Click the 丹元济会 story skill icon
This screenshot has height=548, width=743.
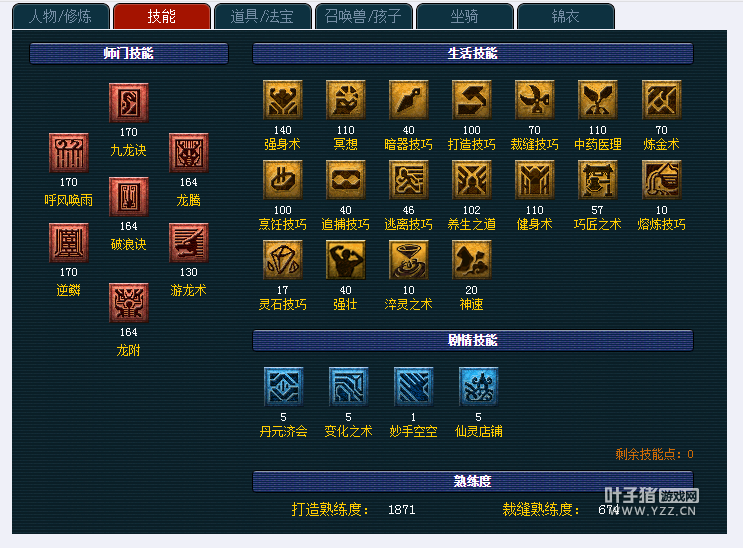click(x=283, y=386)
